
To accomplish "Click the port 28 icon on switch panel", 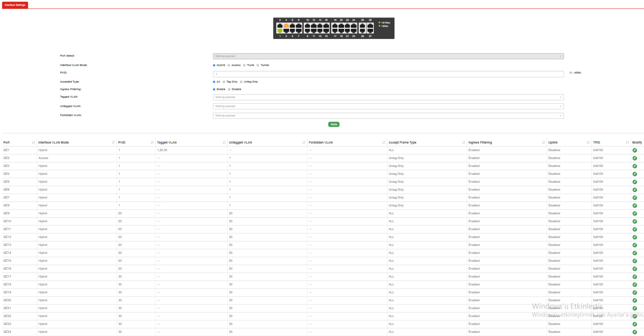I will pos(370,26).
